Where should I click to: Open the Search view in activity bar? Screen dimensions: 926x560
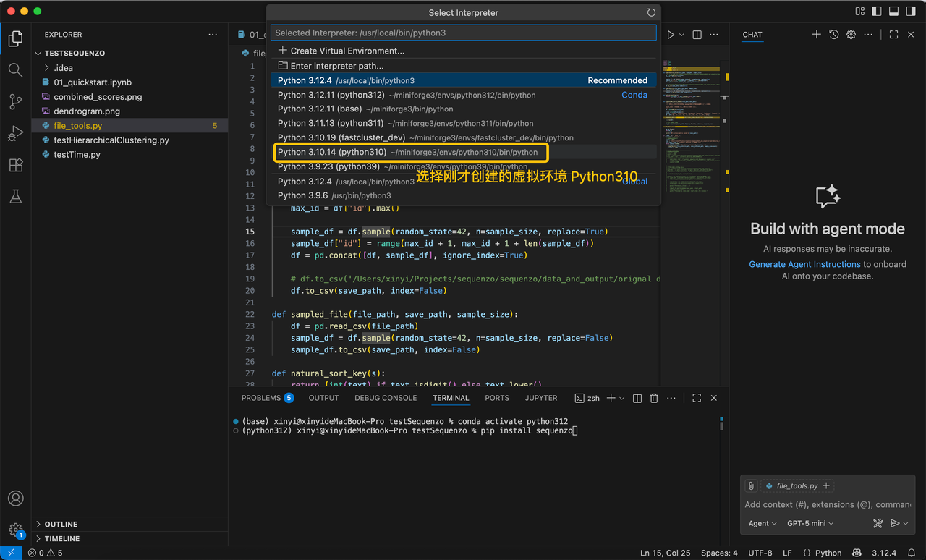point(15,70)
